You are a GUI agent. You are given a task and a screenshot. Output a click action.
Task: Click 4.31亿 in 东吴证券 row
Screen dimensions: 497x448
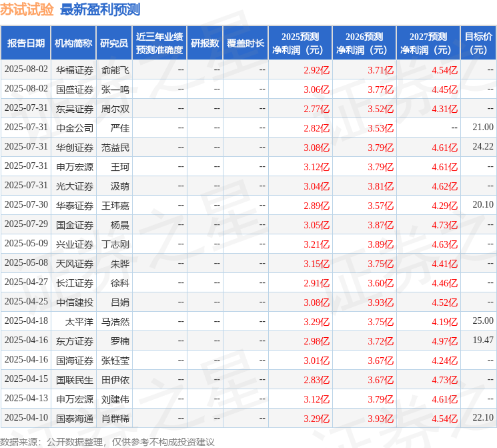(444, 109)
